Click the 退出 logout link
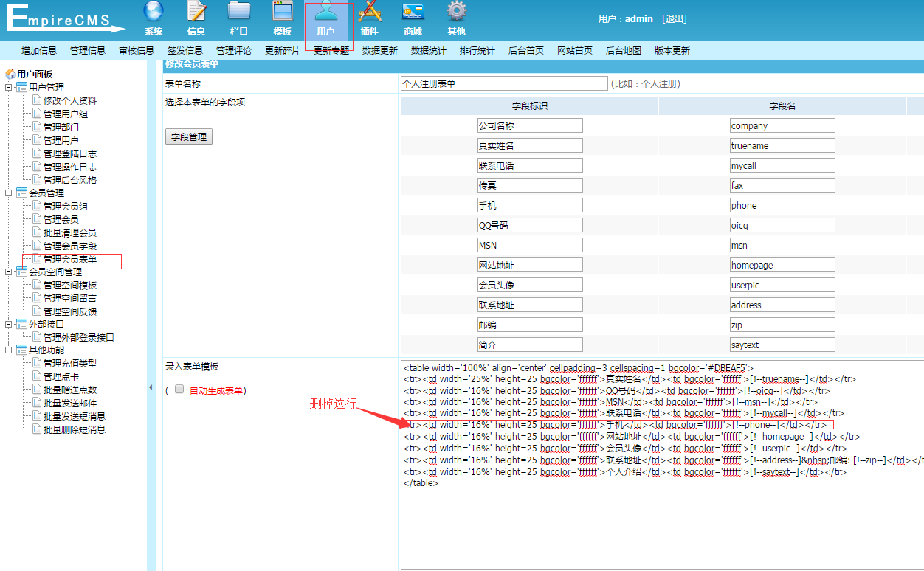Image resolution: width=924 pixels, height=571 pixels. [x=674, y=18]
